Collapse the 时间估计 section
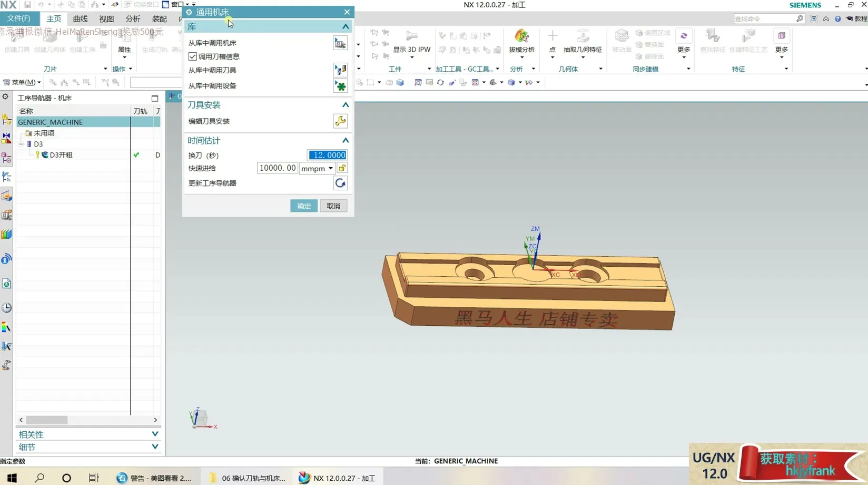This screenshot has width=868, height=485. 346,141
